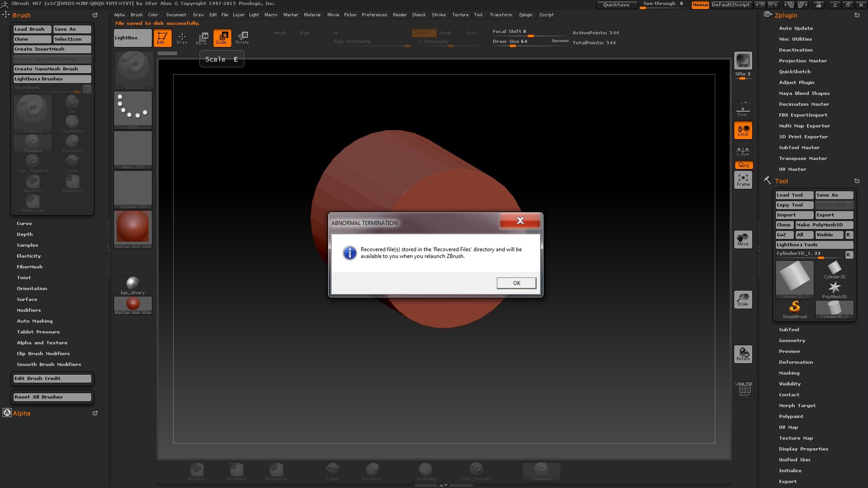The image size is (868, 488).
Task: Select ClayBuildup brush in Brush palette
Action: (x=72, y=124)
